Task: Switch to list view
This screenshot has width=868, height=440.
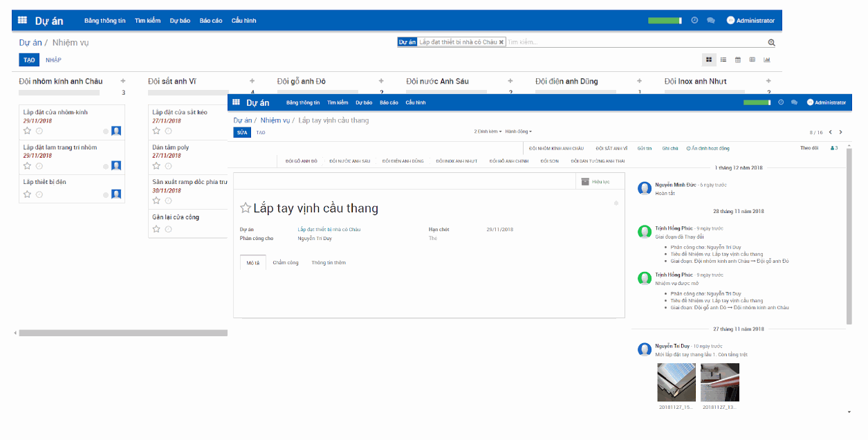Action: [x=723, y=59]
